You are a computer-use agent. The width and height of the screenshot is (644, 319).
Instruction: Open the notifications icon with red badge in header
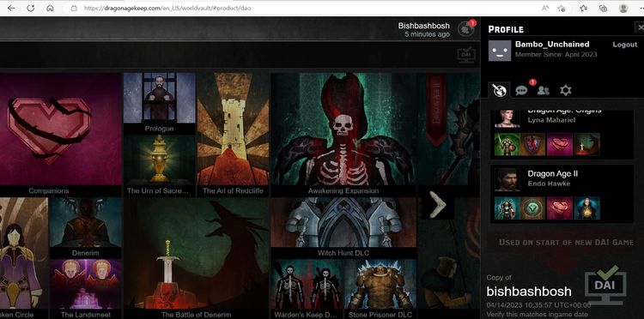point(466,28)
